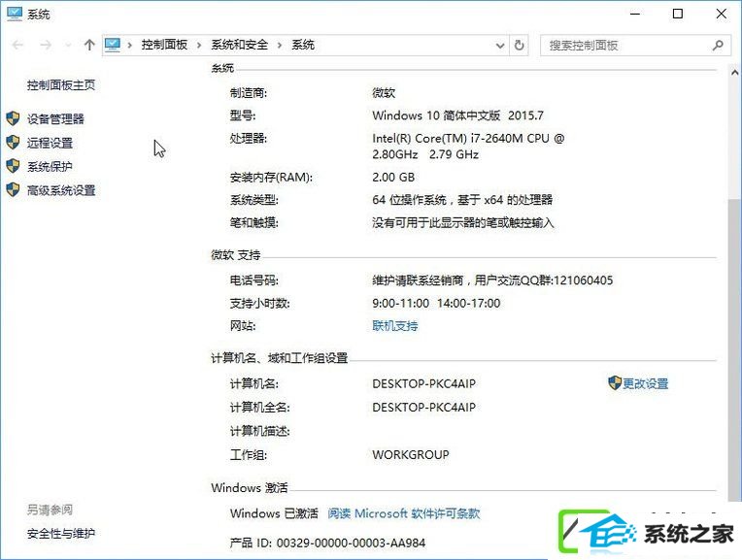The width and height of the screenshot is (742, 560).
Task: Click the shield icon next to 高级系统设置
Action: [x=14, y=189]
